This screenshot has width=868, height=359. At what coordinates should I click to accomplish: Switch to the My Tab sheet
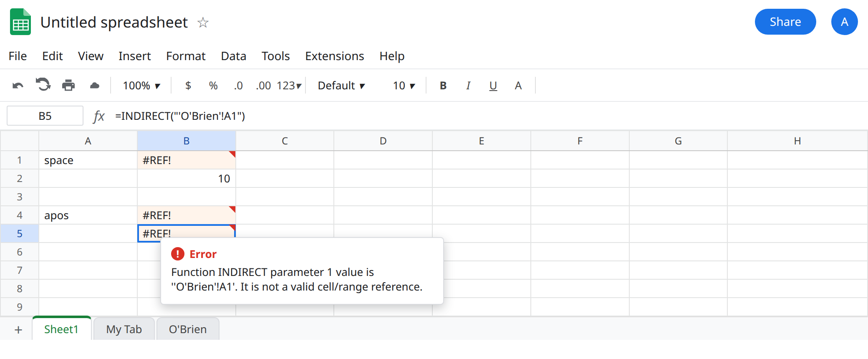click(x=124, y=329)
